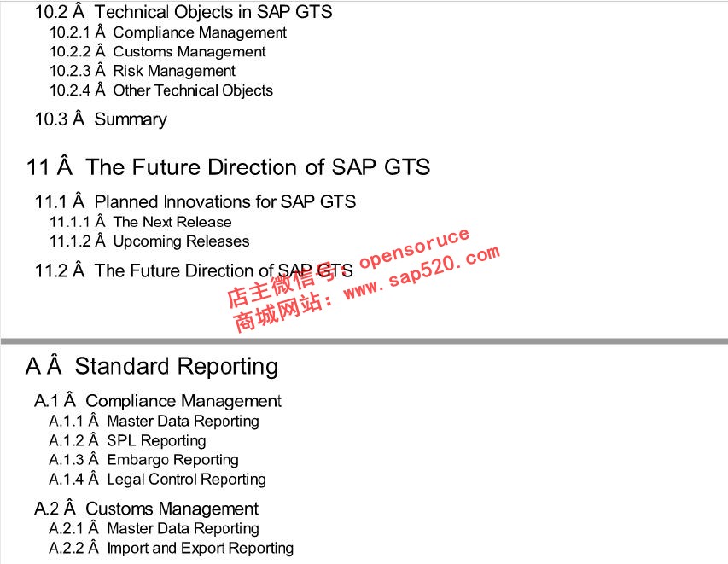This screenshot has height=564, width=728.
Task: Go to A.1.4 Legal Control Reporting
Action: click(157, 479)
